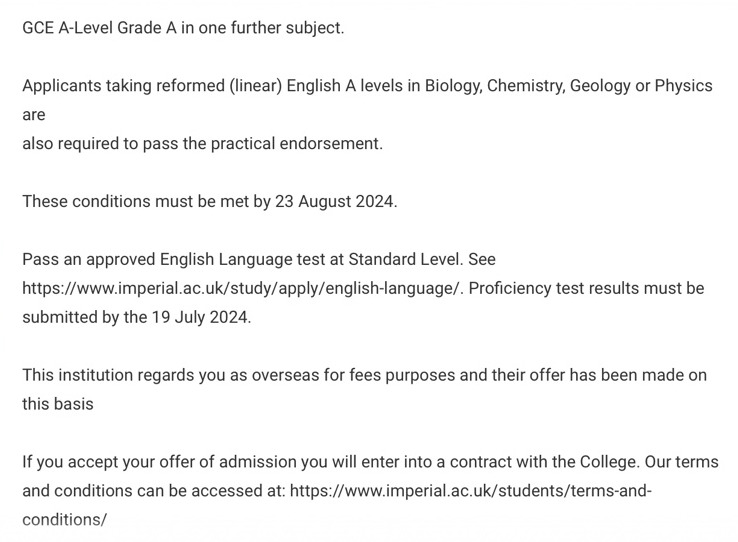Open the students terms-and-conditions URL
This screenshot has width=738, height=542.
[471, 491]
